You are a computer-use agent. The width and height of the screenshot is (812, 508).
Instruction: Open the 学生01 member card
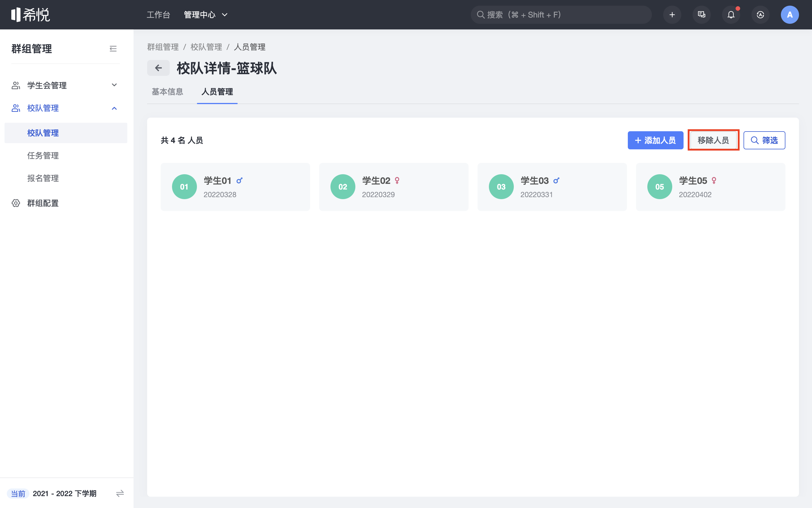(x=235, y=187)
